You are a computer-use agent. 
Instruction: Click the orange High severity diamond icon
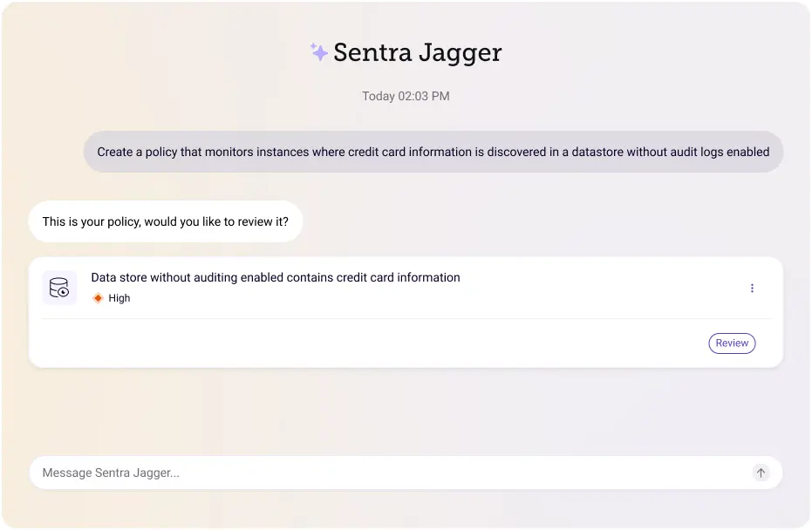coord(98,298)
